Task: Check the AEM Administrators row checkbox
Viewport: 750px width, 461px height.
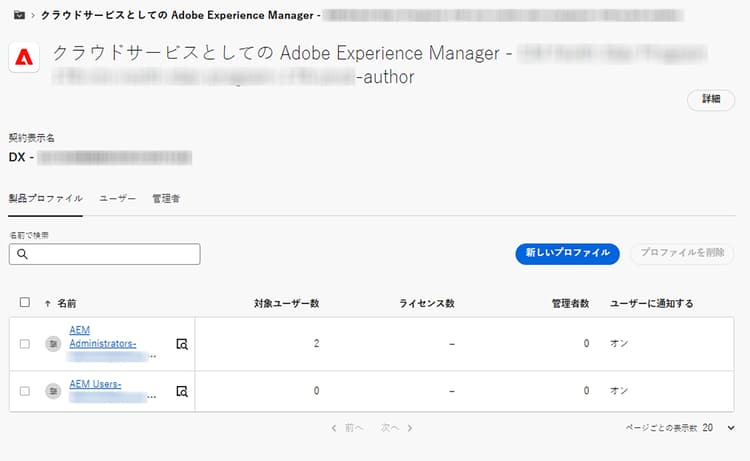Action: pyautogui.click(x=25, y=343)
